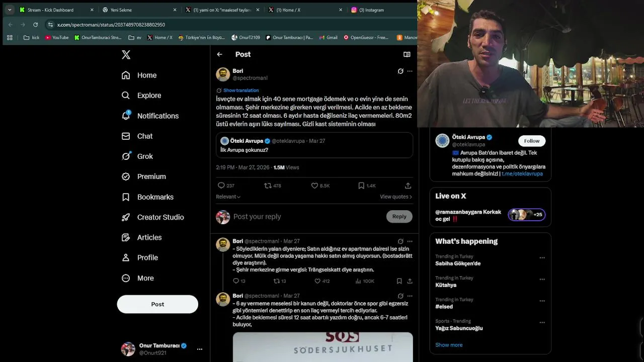Follow the Öteki Avrupa account
The image size is (644, 362).
coord(532,141)
